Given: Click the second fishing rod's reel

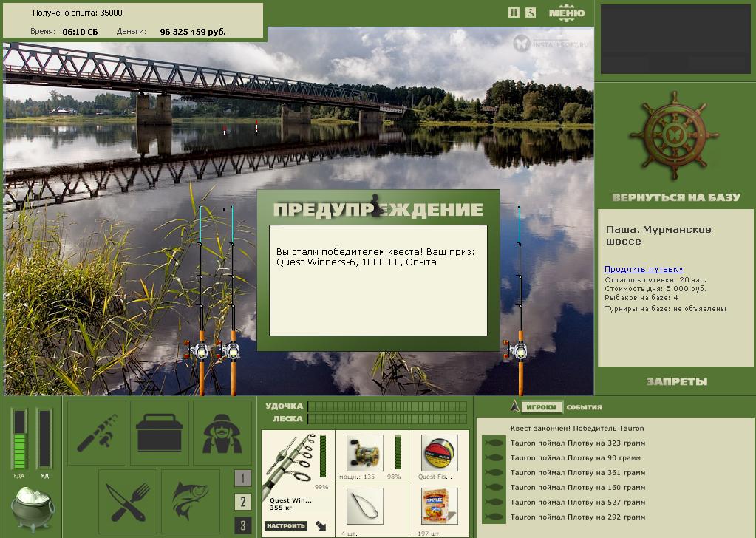Looking at the screenshot, I should [230, 350].
